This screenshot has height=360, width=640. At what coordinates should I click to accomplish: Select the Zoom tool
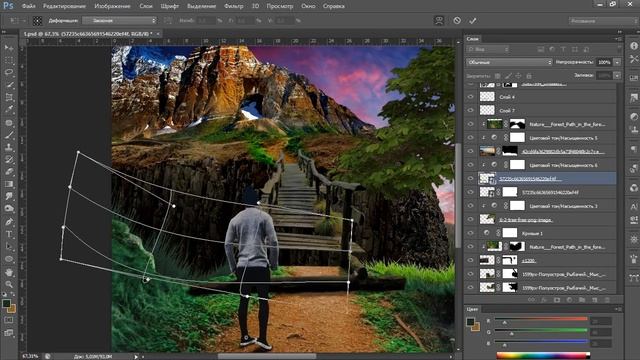[9, 284]
